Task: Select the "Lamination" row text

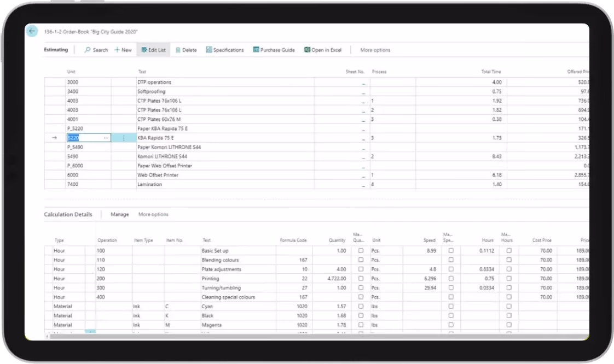Action: click(x=149, y=185)
